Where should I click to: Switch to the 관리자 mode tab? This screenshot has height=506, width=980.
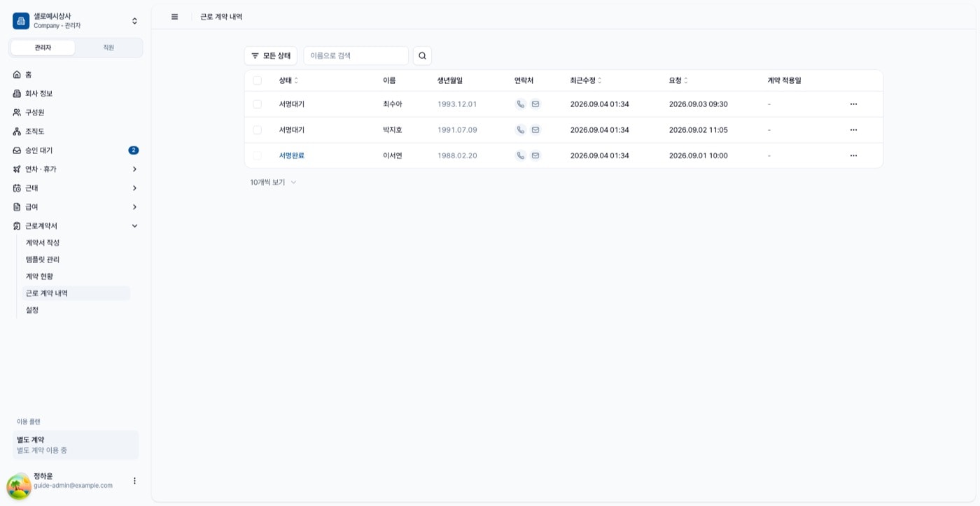43,48
